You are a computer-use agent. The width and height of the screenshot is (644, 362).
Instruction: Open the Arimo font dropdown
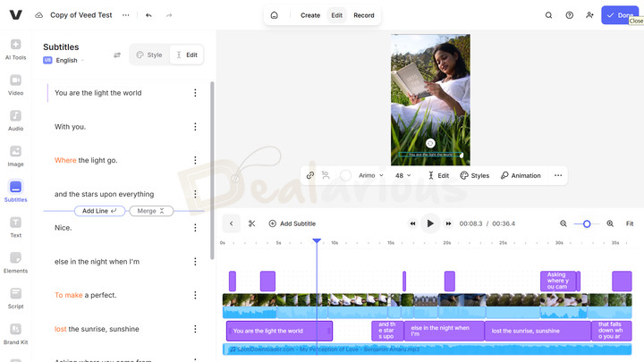pyautogui.click(x=371, y=175)
